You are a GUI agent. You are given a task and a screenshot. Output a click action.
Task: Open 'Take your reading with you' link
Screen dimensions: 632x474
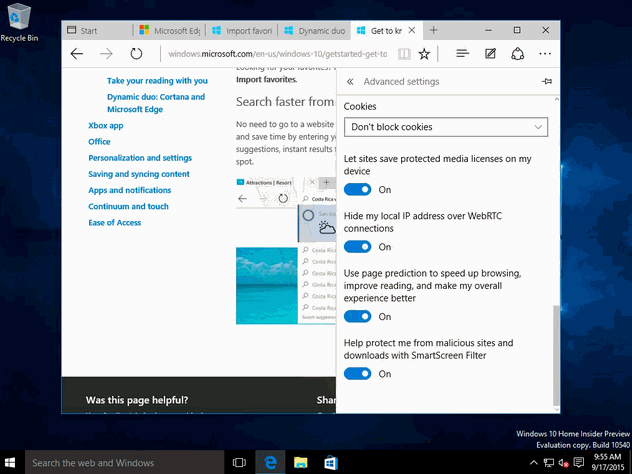coord(157,81)
